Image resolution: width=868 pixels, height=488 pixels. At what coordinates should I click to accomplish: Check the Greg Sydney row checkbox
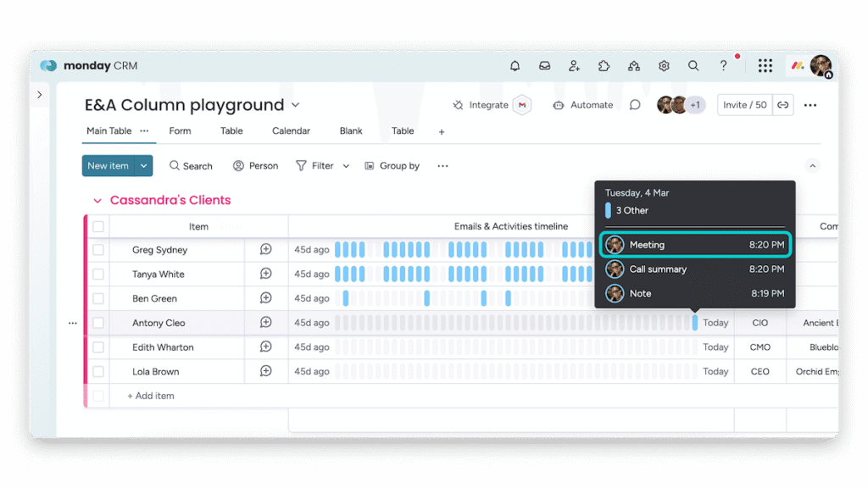click(98, 250)
